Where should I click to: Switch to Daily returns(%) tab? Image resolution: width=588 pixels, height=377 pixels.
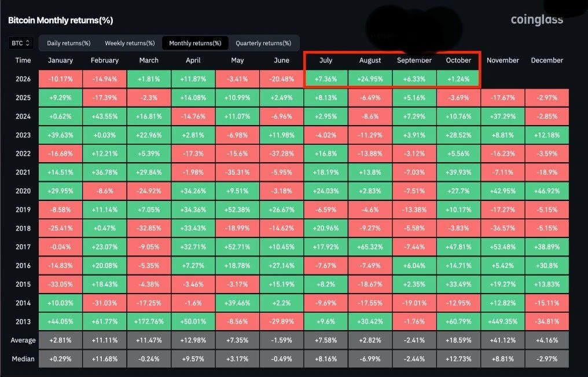click(x=69, y=43)
